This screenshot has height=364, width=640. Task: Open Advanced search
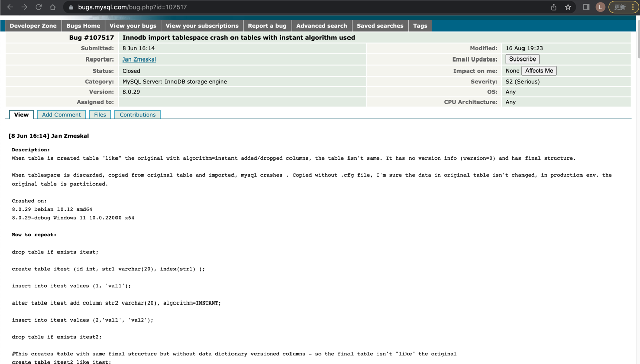click(x=322, y=26)
